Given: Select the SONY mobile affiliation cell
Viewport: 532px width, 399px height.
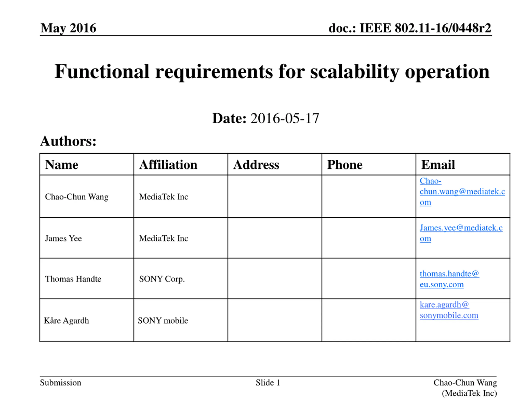Looking at the screenshot, I should [181, 320].
